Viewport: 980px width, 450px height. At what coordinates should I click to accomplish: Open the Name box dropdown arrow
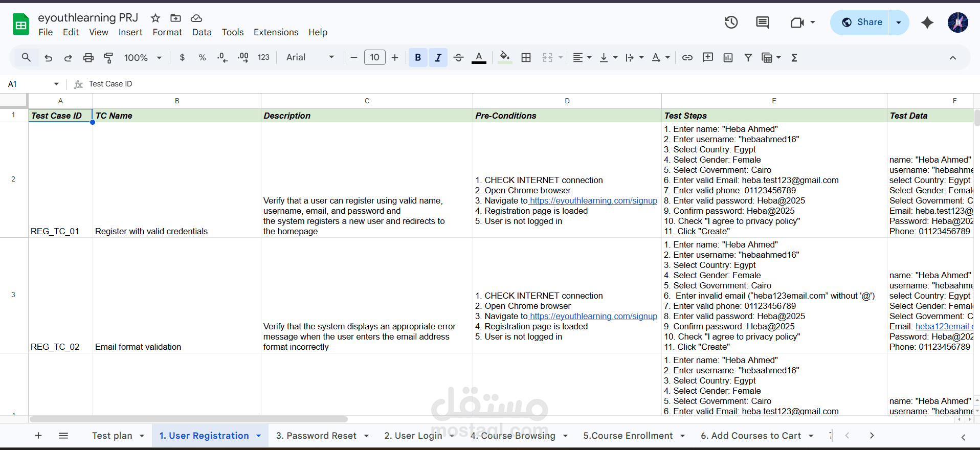tap(56, 84)
